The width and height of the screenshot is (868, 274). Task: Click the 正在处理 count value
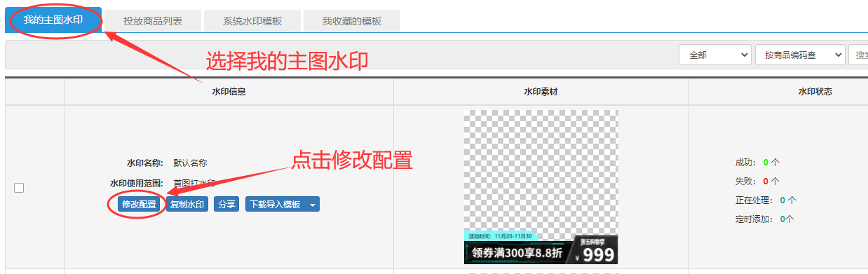(783, 200)
